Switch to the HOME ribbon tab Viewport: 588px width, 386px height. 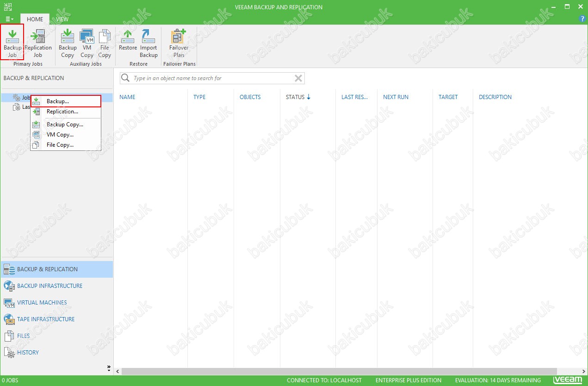[x=35, y=19]
